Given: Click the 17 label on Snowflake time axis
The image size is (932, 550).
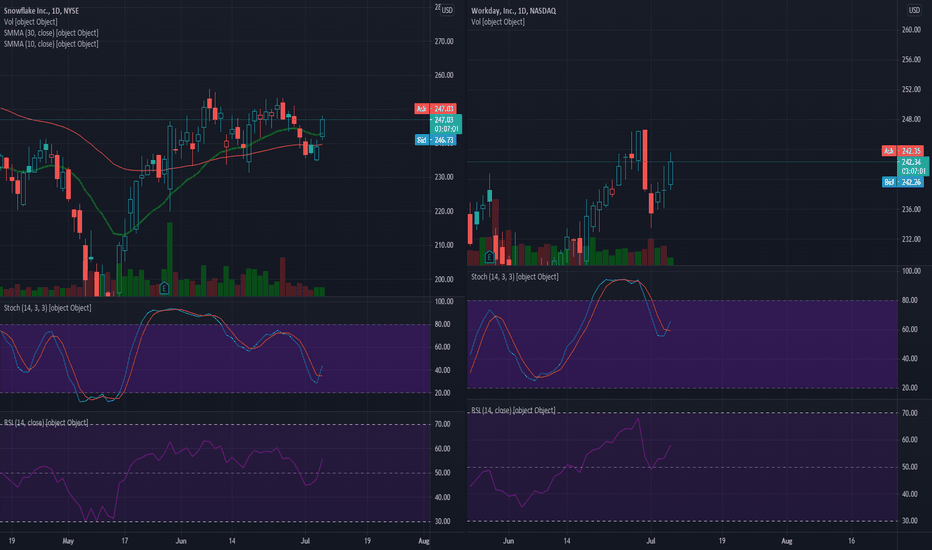Looking at the screenshot, I should 125,541.
